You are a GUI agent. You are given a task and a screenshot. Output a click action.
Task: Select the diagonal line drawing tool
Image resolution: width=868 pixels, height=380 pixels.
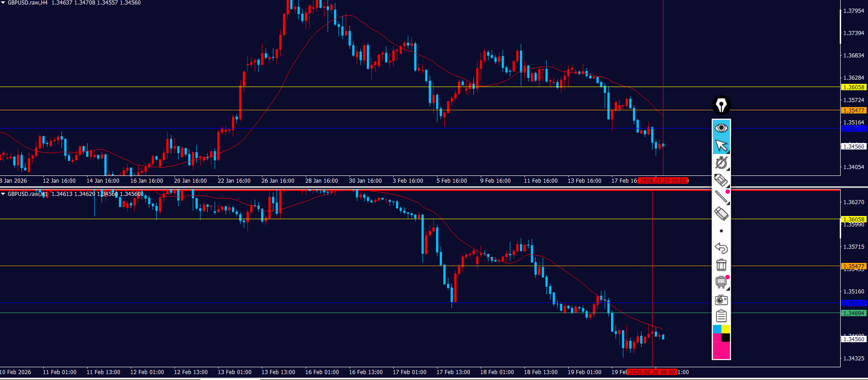point(721,197)
